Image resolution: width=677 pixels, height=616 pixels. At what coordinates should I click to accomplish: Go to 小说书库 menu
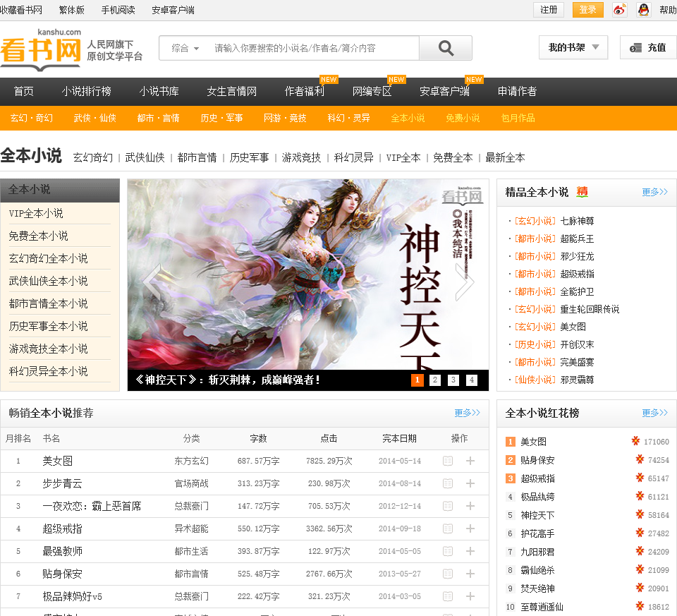pos(159,91)
